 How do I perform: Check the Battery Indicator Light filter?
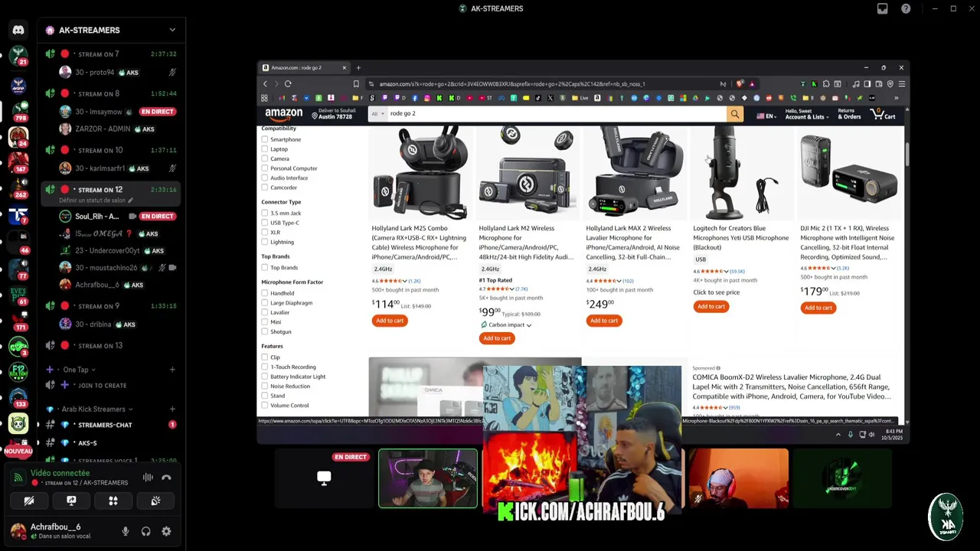tap(265, 377)
